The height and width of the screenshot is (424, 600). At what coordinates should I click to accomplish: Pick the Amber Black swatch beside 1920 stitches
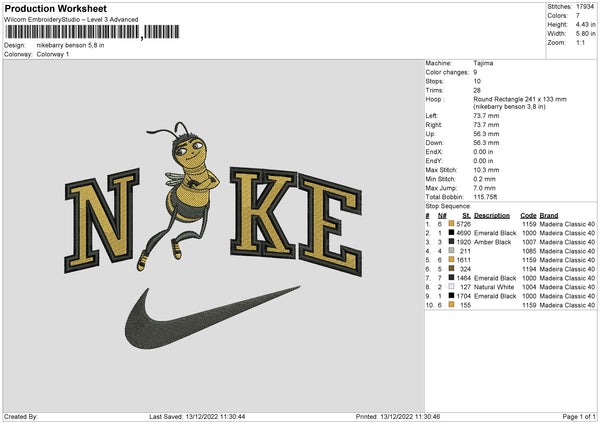(452, 241)
